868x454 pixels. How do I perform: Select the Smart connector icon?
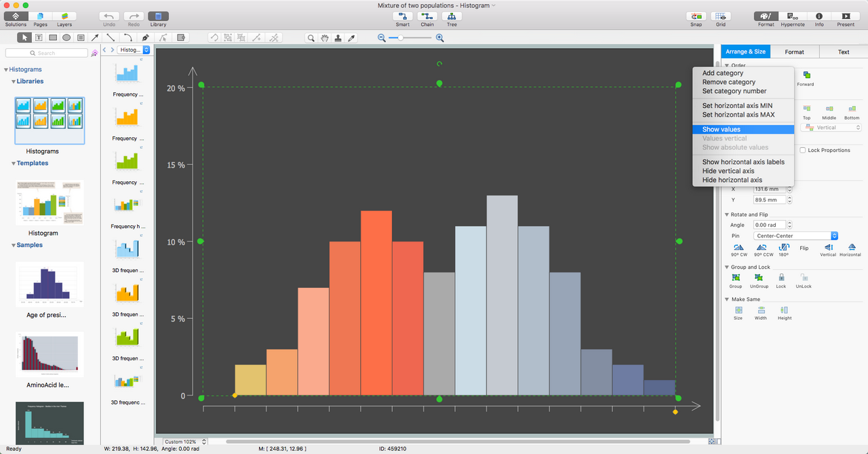403,16
